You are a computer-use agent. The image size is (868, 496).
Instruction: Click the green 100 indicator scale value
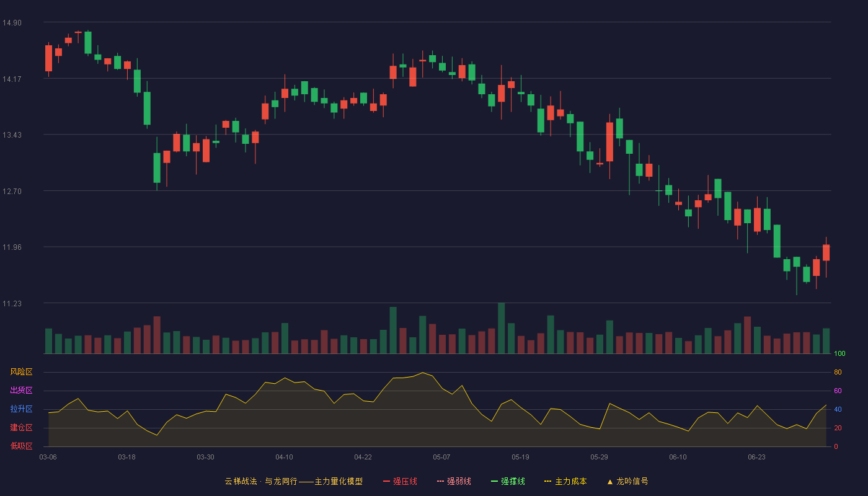click(839, 354)
